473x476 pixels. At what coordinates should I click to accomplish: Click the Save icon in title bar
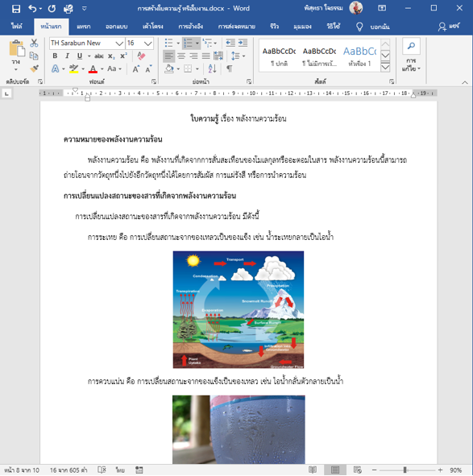coord(16,9)
